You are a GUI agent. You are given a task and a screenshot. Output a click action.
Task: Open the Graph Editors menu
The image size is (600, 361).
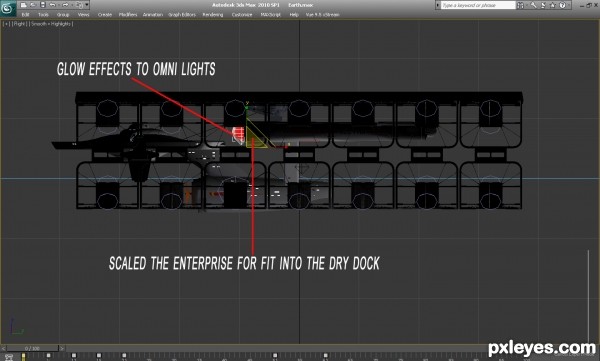point(182,15)
